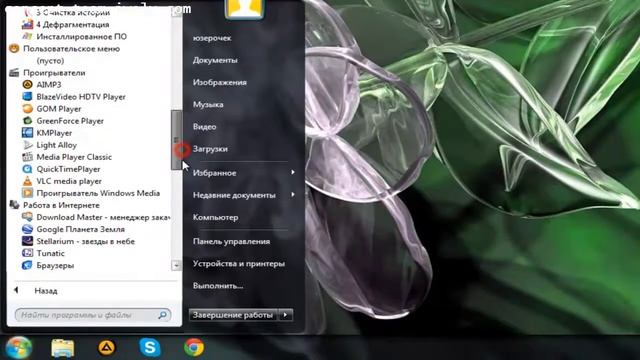This screenshot has width=640, height=360.
Task: Select the (пусто) empty entry
Action: 50,60
